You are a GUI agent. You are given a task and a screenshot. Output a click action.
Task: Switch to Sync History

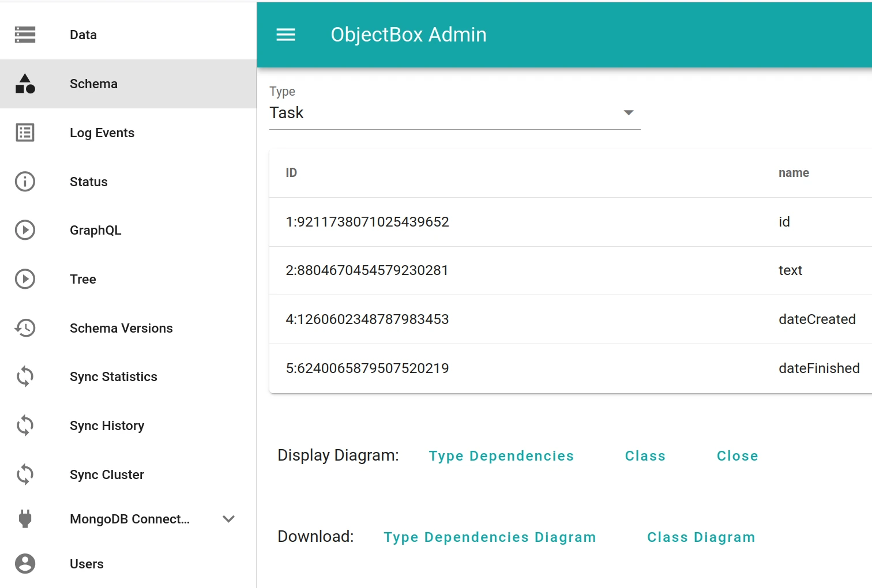click(107, 425)
